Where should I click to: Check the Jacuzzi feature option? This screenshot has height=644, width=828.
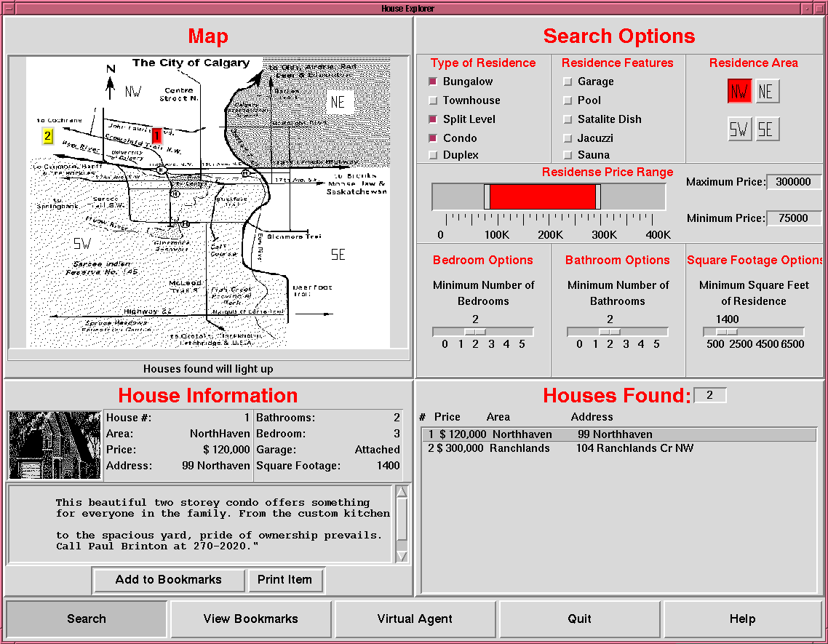568,138
